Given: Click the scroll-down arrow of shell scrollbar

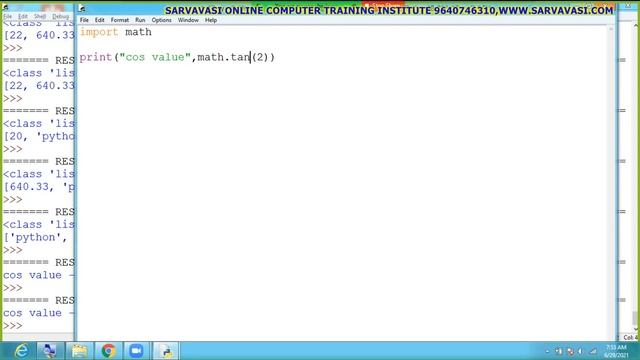Looking at the screenshot, I should point(635,329).
